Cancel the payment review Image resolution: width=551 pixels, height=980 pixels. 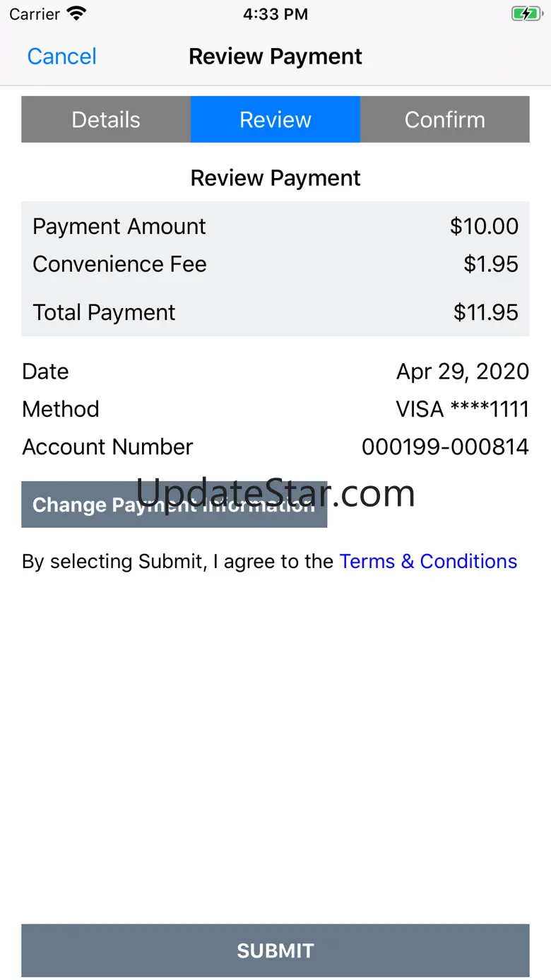tap(62, 57)
